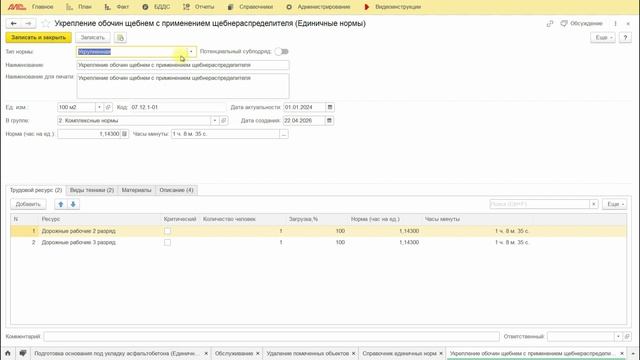Expand the Ед. изм. dropdown arrow

(x=99, y=107)
